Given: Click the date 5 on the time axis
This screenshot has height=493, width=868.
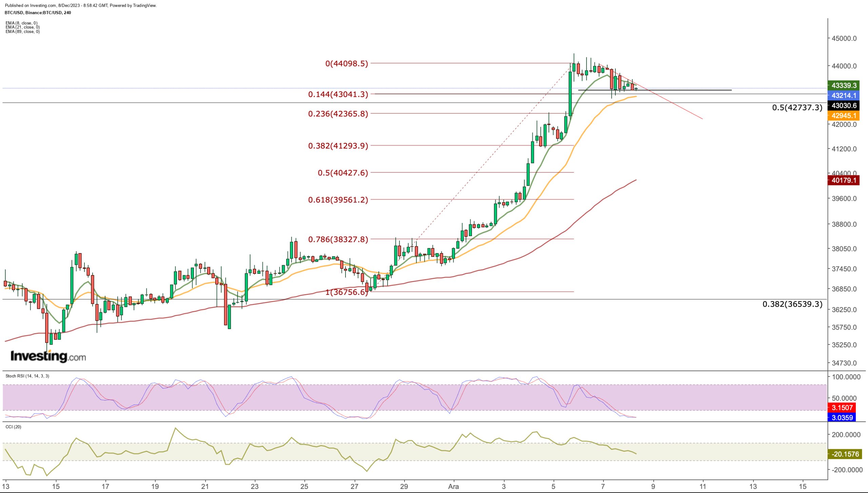Looking at the screenshot, I should click(553, 487).
